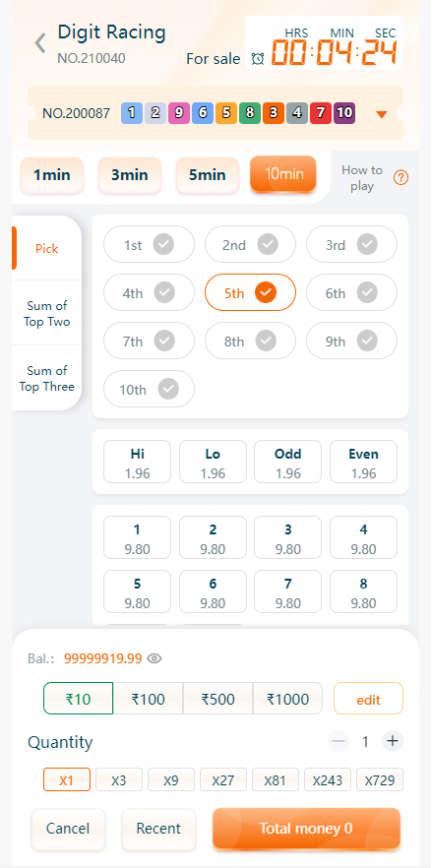Click the pink number 9 result ball
431x868 pixels.
pyautogui.click(x=179, y=113)
